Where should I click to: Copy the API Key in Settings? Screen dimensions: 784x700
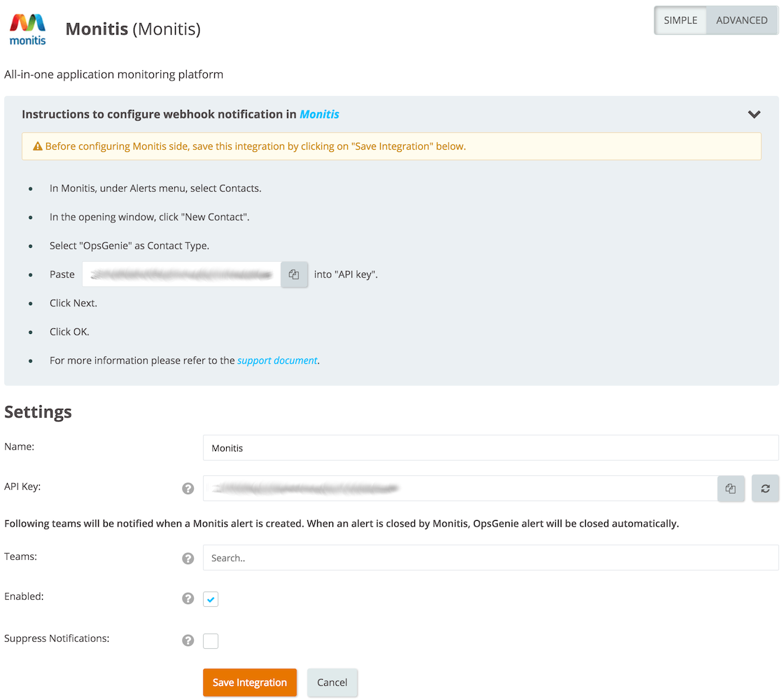point(731,489)
